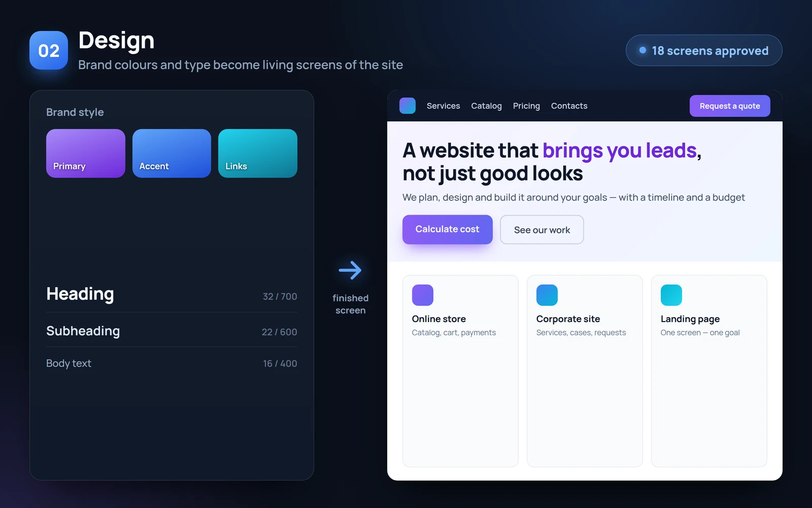Click the 32 / 700 heading spec

point(280,296)
